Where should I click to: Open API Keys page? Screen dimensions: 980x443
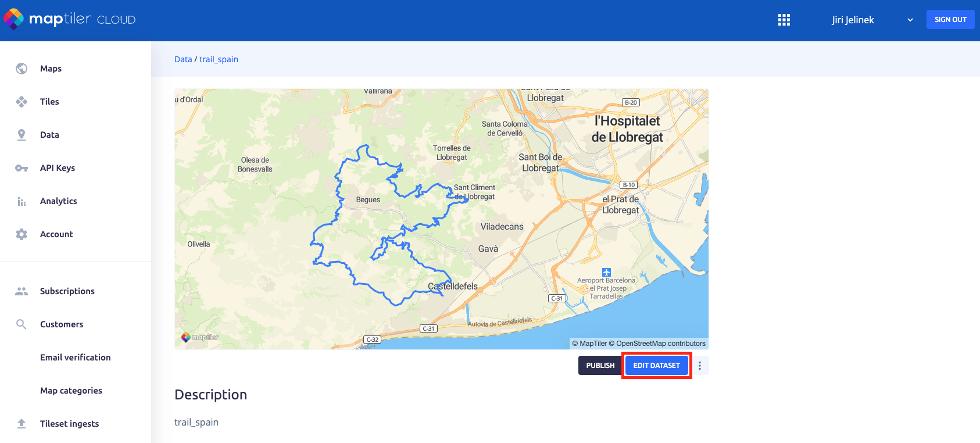[x=58, y=168]
